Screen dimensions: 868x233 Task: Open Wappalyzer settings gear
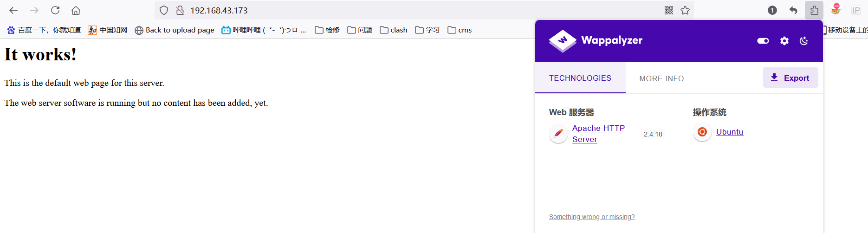[x=784, y=41]
